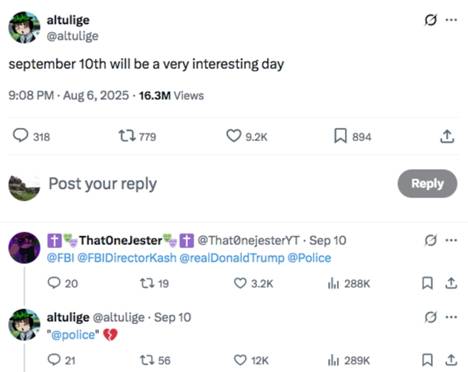The image size is (468, 372).
Task: Repost the main post with 779 reposts
Action: coord(127,136)
